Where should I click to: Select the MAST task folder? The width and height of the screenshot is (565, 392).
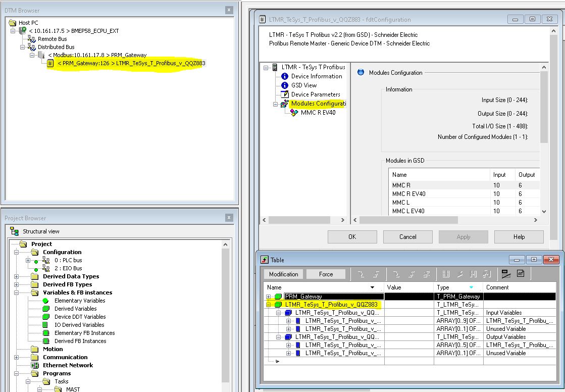click(x=73, y=389)
